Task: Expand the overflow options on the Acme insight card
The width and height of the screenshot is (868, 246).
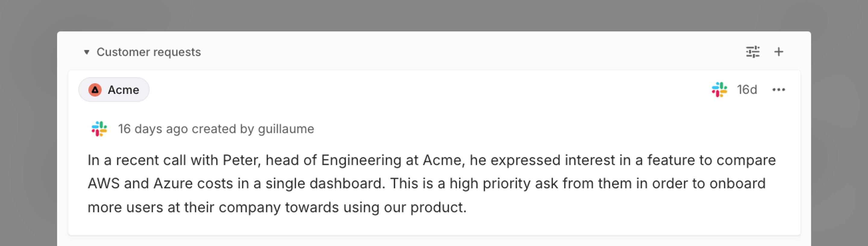Action: point(780,89)
